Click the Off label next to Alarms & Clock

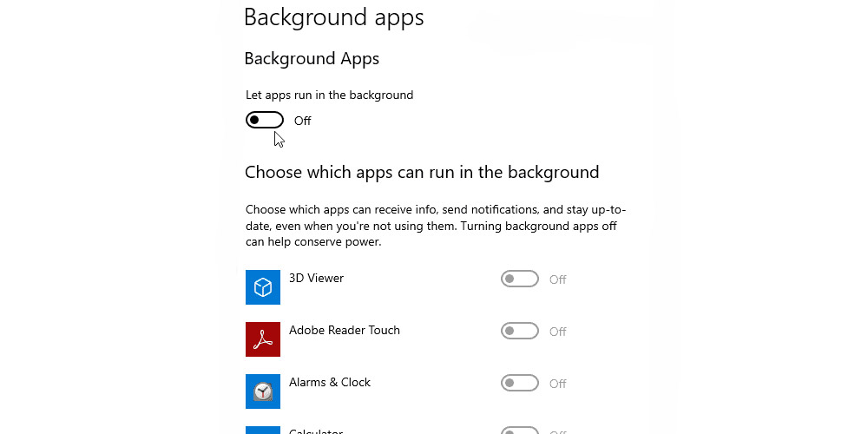[x=557, y=384]
